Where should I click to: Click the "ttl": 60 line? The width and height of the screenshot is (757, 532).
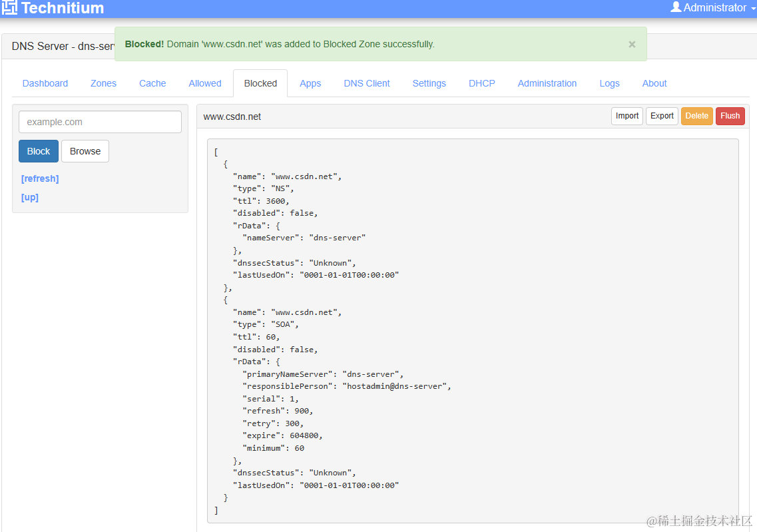[x=256, y=337]
